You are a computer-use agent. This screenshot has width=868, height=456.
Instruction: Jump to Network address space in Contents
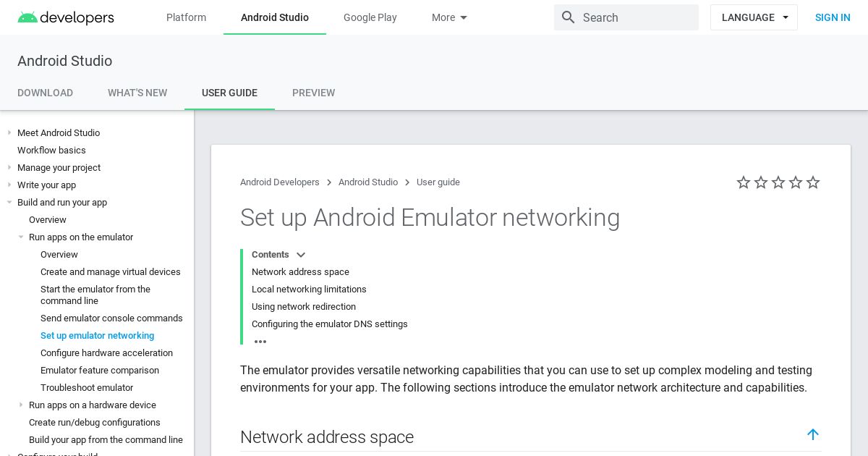pos(300,272)
